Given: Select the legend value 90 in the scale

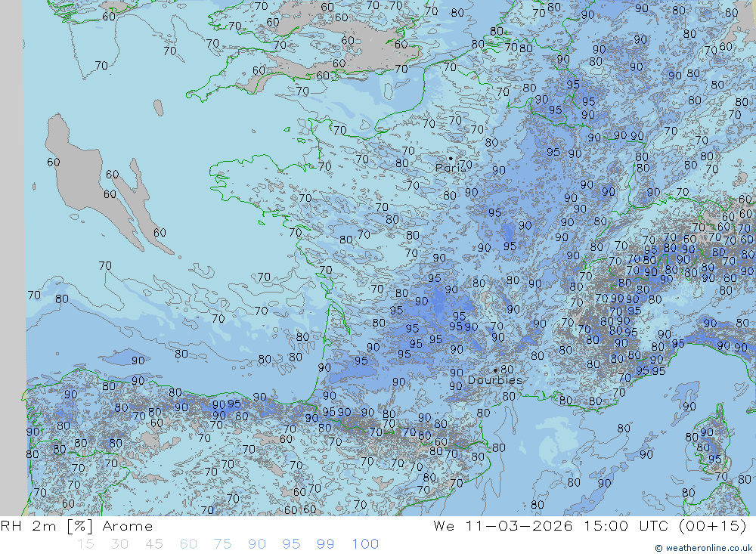Looking at the screenshot, I should pyautogui.click(x=257, y=544).
